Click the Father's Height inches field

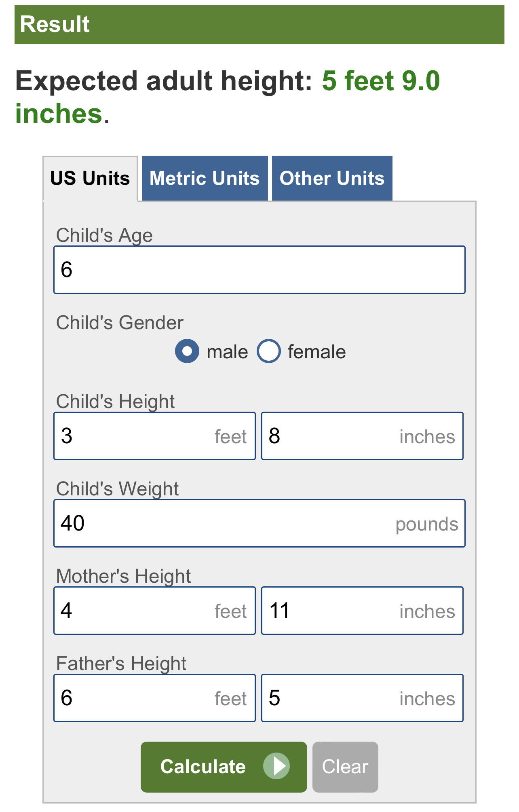[x=362, y=698]
